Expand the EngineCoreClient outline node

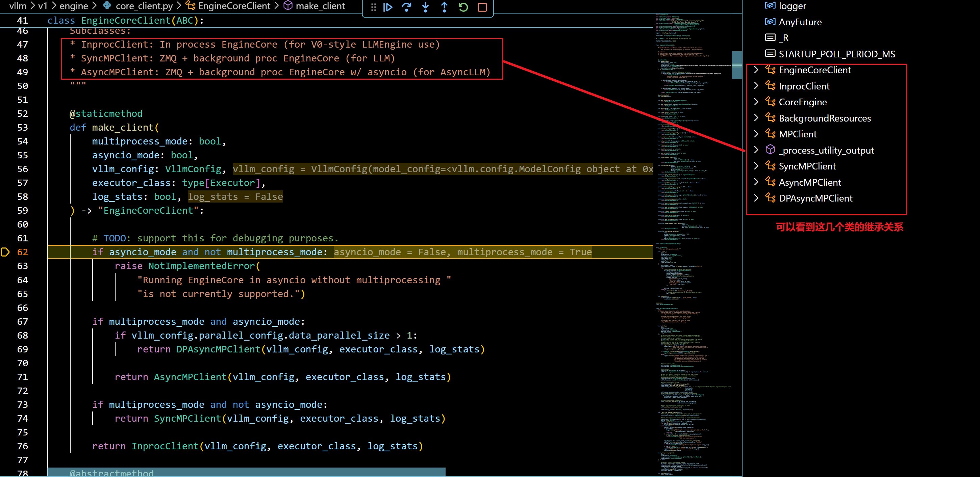point(756,70)
